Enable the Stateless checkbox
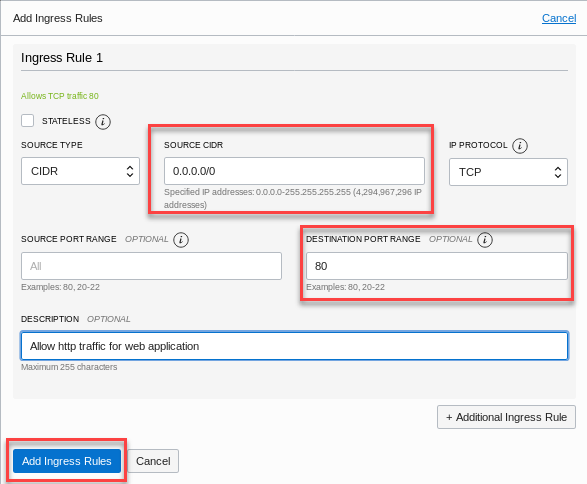 pos(27,121)
